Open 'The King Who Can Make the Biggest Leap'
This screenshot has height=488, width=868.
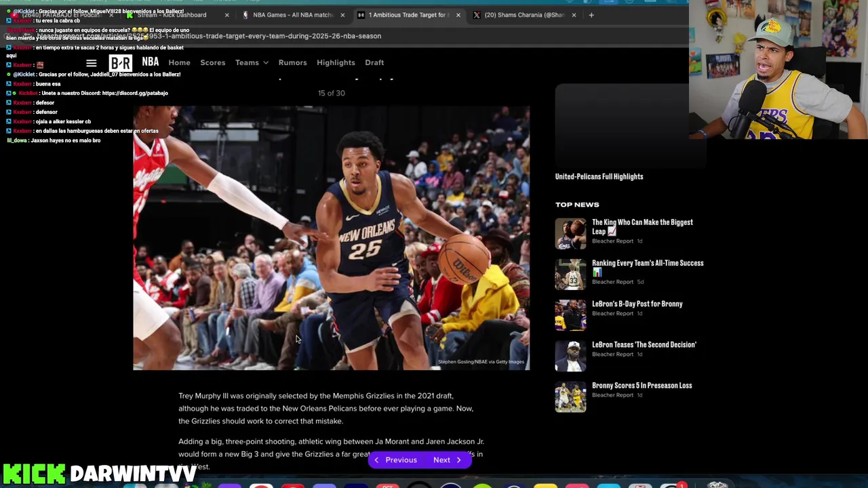point(642,226)
